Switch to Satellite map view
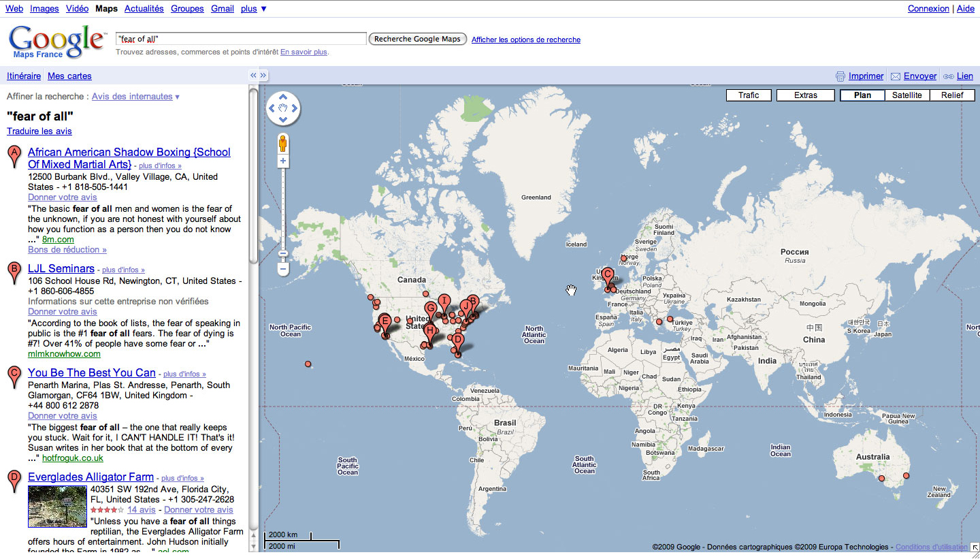This screenshot has height=559, width=980. pyautogui.click(x=907, y=95)
